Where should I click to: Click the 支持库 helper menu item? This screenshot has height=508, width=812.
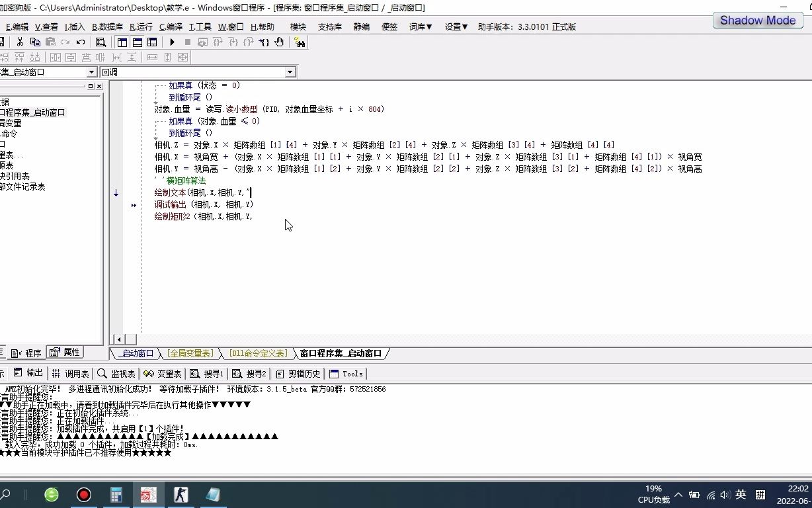(330, 27)
